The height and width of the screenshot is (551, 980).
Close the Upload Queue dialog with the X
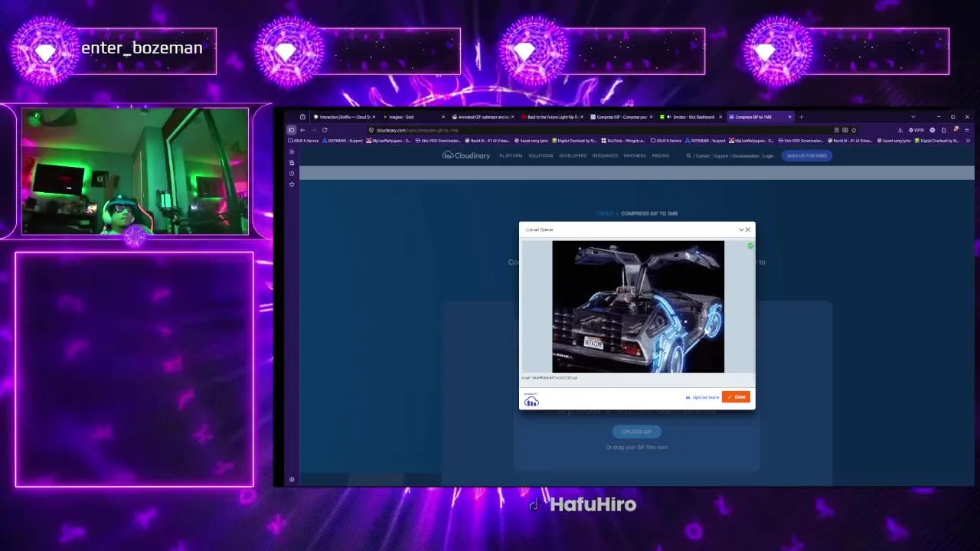pyautogui.click(x=748, y=230)
